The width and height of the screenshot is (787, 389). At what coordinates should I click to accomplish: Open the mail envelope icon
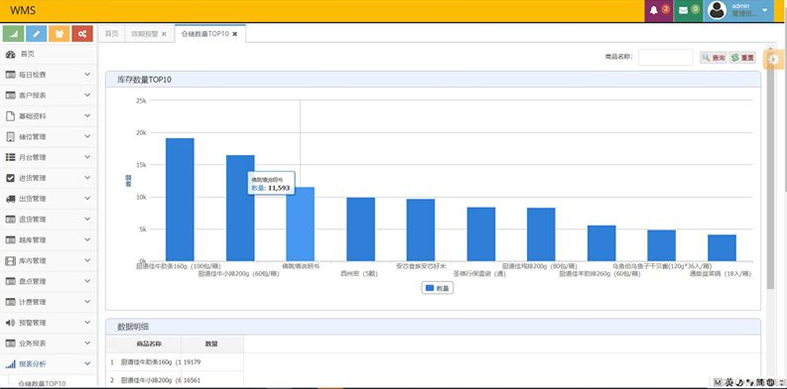[683, 10]
